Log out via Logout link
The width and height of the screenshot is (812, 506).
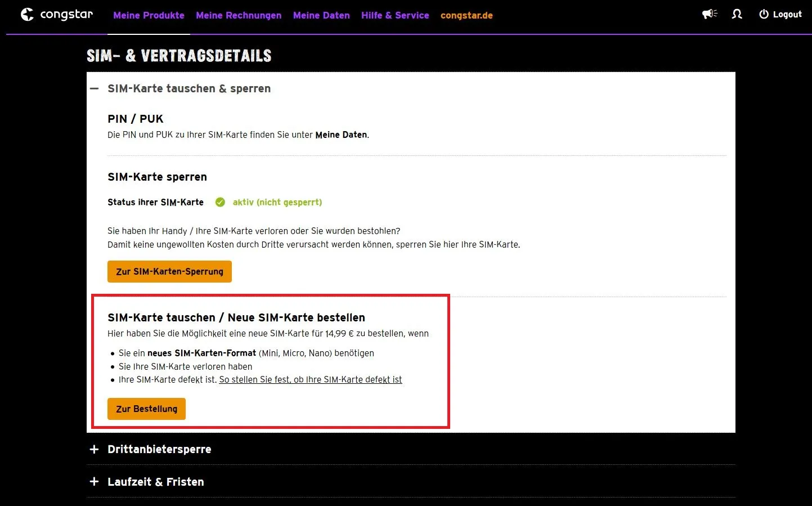787,15
